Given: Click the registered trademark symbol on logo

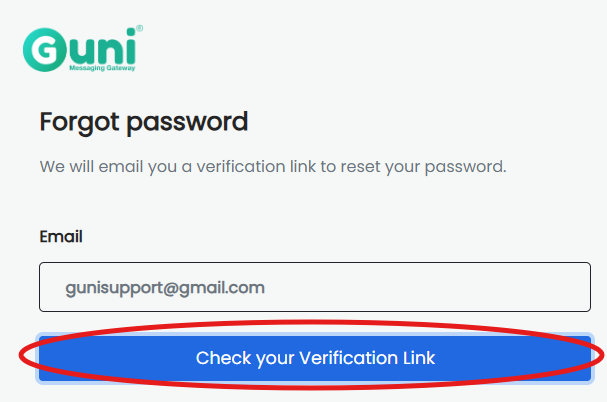Looking at the screenshot, I should pyautogui.click(x=139, y=28).
